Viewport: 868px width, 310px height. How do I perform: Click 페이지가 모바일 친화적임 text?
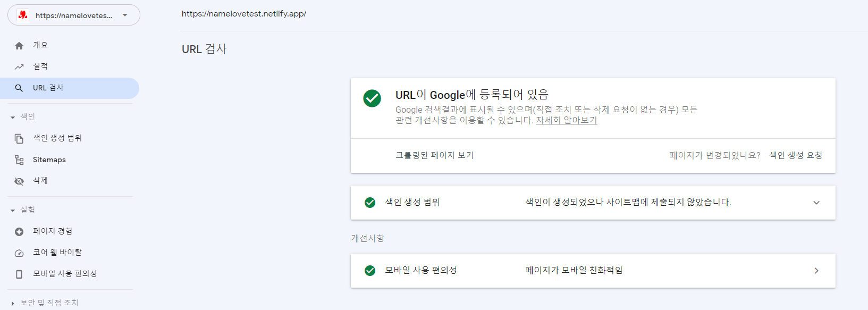click(574, 271)
